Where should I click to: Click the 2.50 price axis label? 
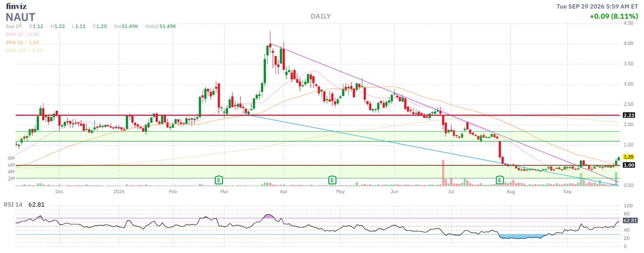pos(628,104)
